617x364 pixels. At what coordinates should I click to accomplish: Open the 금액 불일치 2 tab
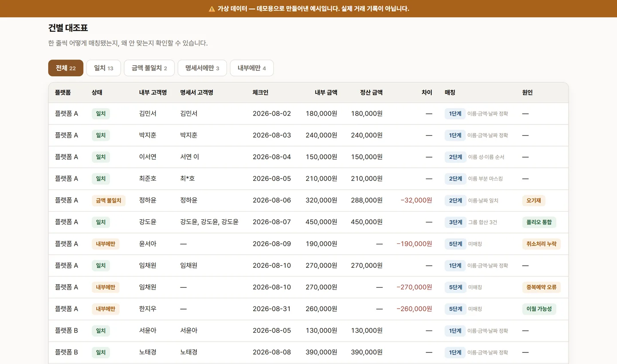[x=149, y=68]
